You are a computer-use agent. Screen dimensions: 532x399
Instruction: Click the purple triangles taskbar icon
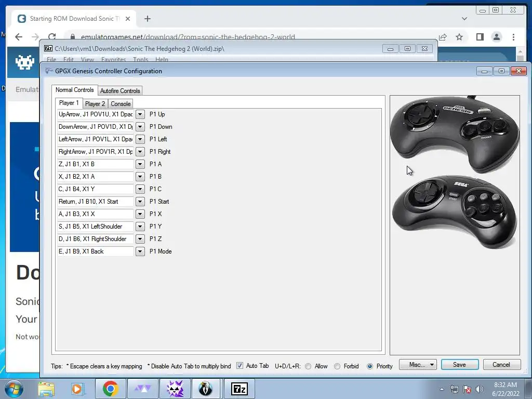point(143,389)
